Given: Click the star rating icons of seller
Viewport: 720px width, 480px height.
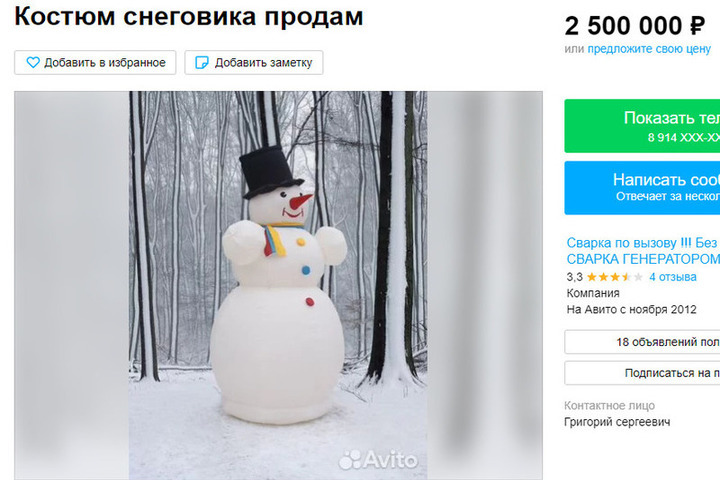Looking at the screenshot, I should [614, 277].
